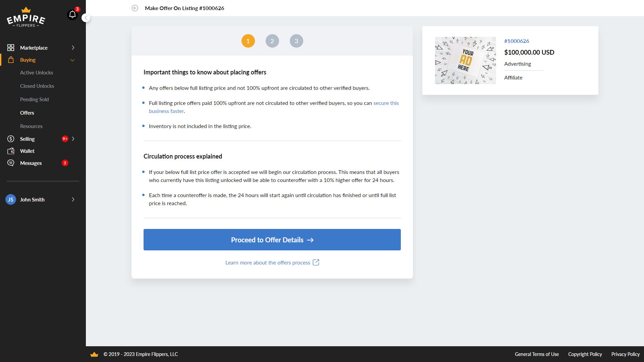The width and height of the screenshot is (644, 362).
Task: Click the Selling dollar icon
Action: (11, 139)
